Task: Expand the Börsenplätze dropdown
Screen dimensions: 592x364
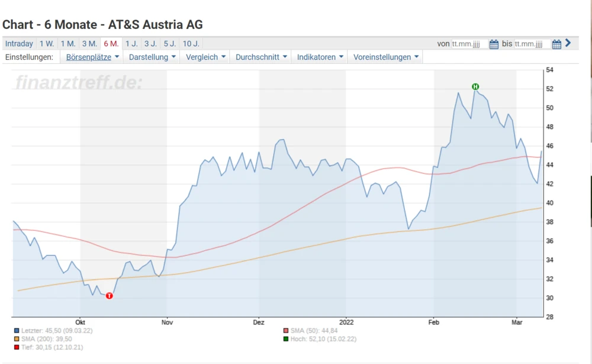Action: click(x=92, y=57)
